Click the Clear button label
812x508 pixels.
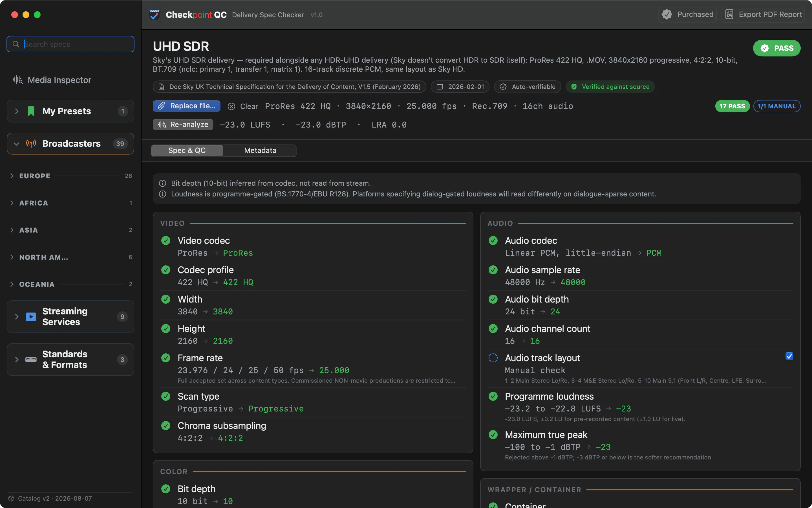(x=249, y=106)
